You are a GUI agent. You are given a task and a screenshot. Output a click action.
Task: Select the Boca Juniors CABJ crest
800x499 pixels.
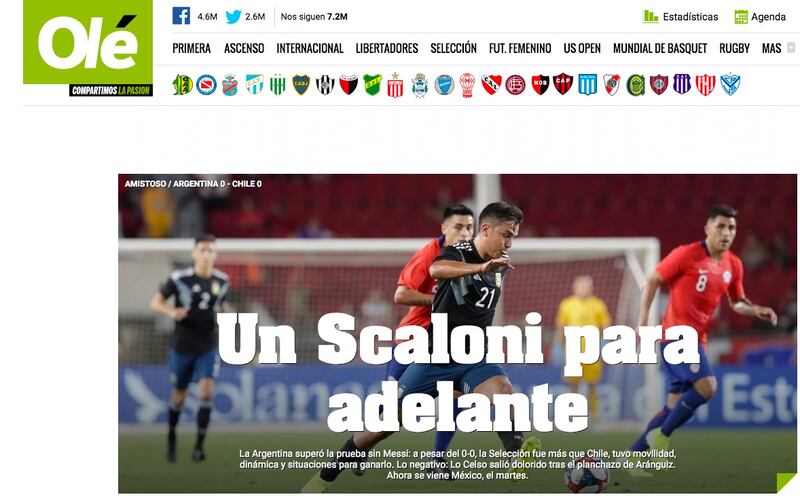pyautogui.click(x=301, y=85)
